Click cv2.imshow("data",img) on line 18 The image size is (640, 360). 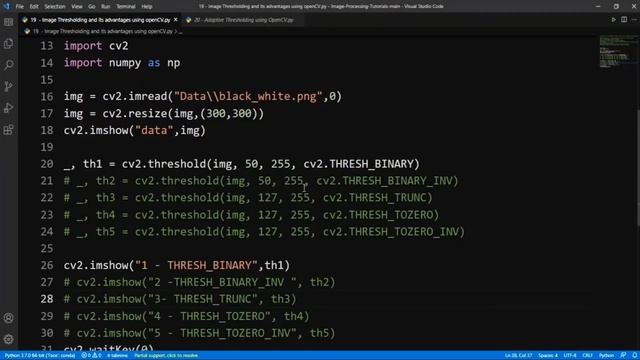(x=135, y=131)
